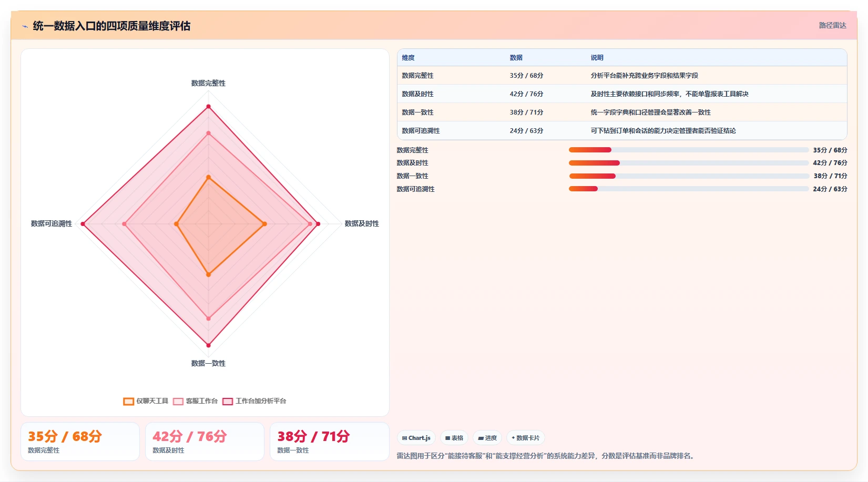Open the 42分 / 76分 数据及时性 stat card
Viewport: 868px width, 482px height.
(205, 442)
